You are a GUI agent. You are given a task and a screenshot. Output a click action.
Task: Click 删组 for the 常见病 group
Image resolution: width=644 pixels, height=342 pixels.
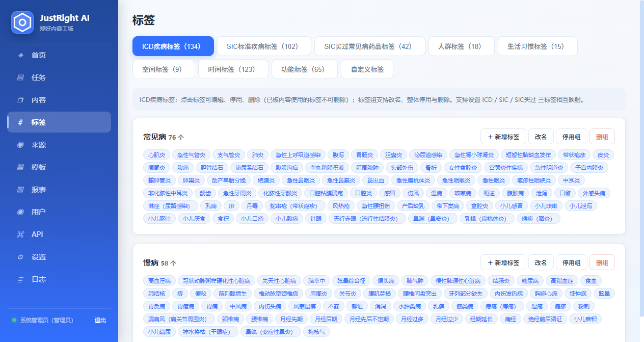(x=602, y=137)
